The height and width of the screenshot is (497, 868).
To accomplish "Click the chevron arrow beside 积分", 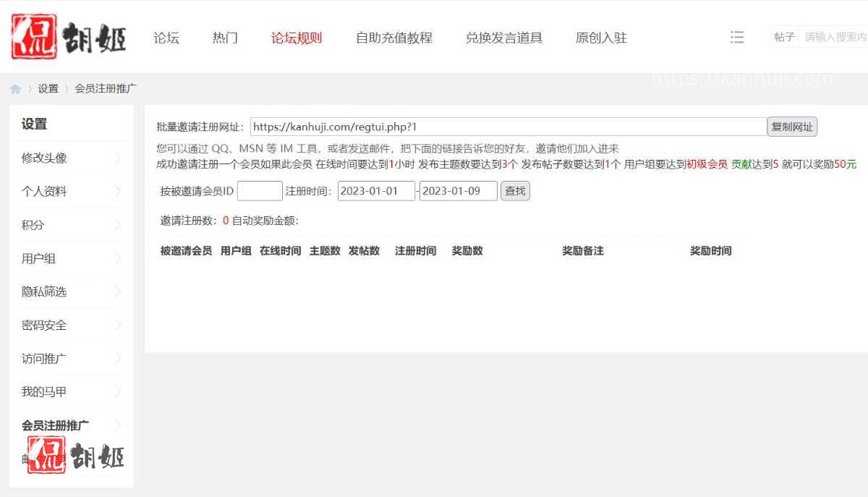I will (x=118, y=225).
